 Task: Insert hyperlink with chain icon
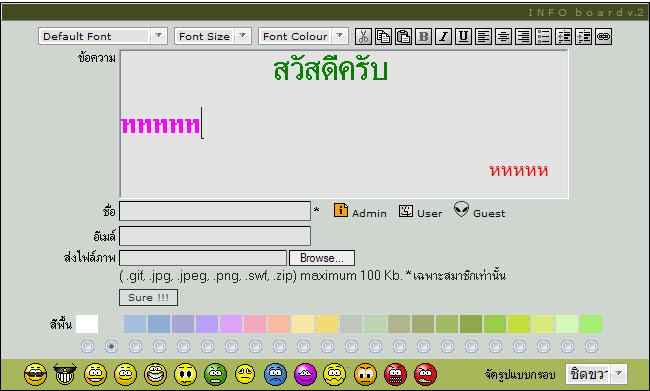[x=603, y=36]
